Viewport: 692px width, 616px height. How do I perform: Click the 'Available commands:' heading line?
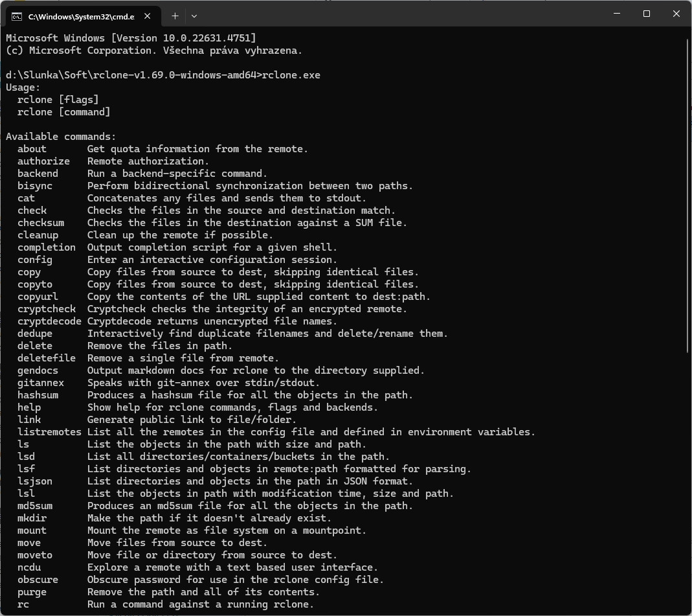coord(61,137)
